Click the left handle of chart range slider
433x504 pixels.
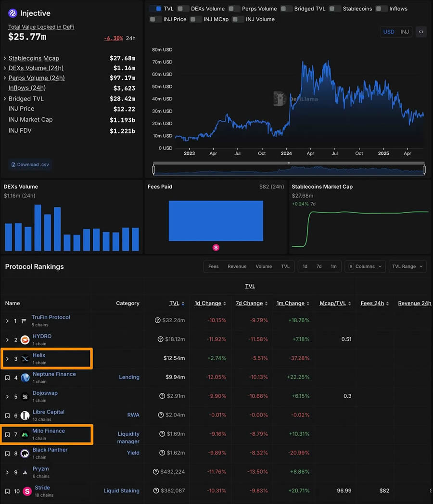pyautogui.click(x=154, y=169)
